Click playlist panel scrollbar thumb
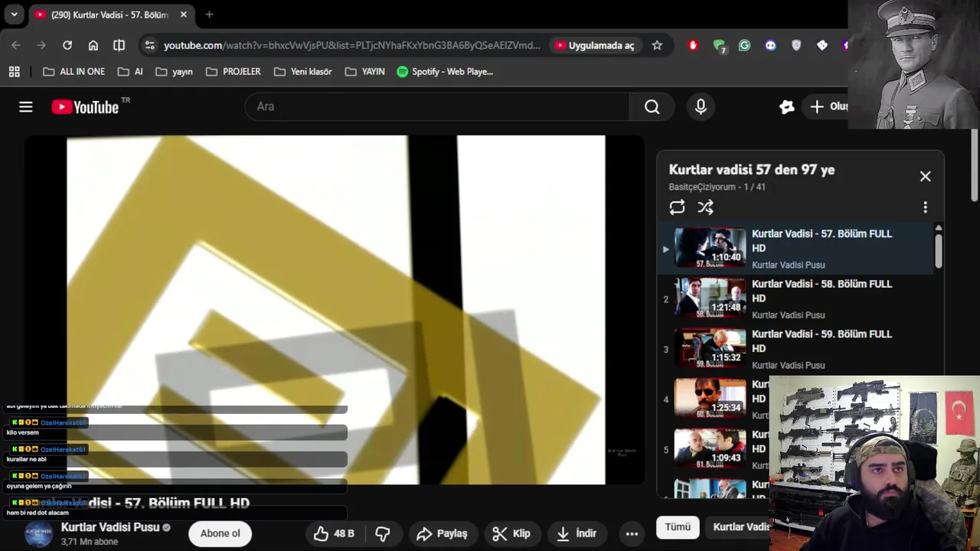Screen dimensions: 980x551 [939, 251]
